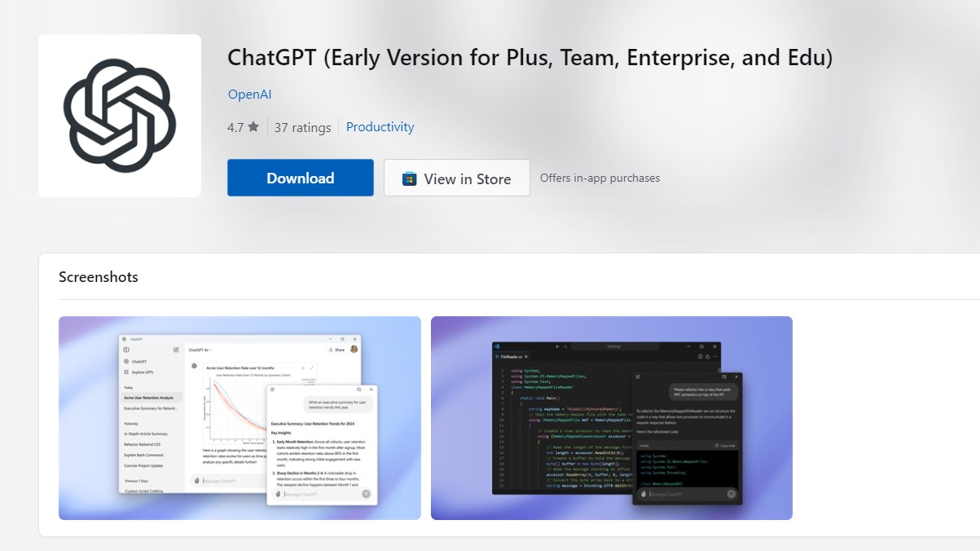
Task: Open the Productivity category link
Action: click(x=380, y=127)
